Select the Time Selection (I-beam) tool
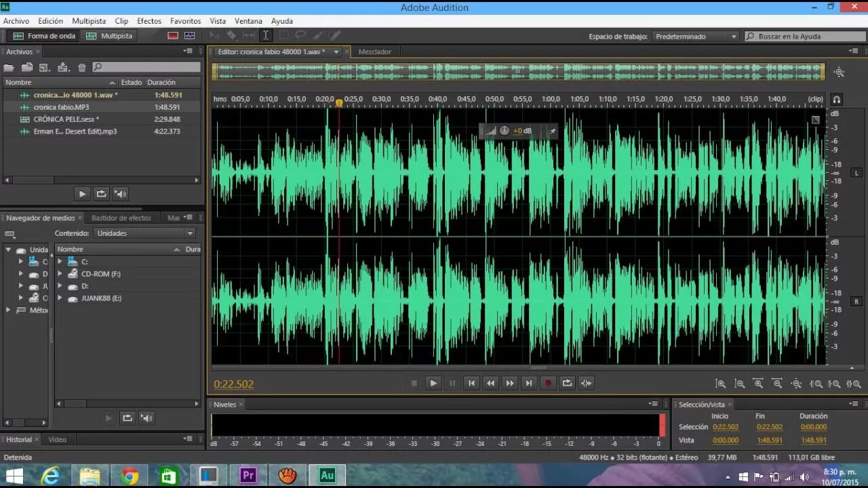This screenshot has width=868, height=488. pos(266,35)
